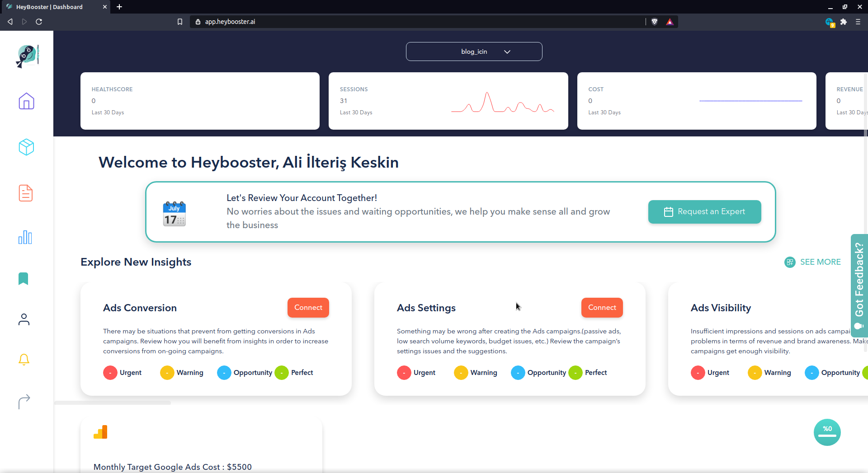Open a new browser tab

[119, 7]
